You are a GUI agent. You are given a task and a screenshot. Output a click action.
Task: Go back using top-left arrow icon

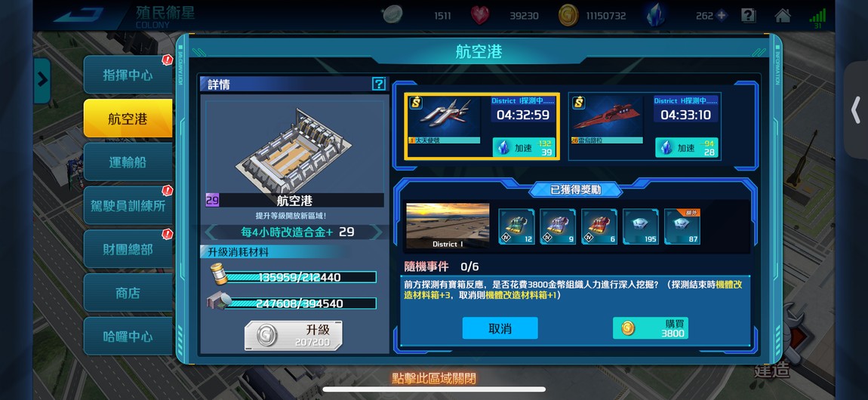click(78, 14)
